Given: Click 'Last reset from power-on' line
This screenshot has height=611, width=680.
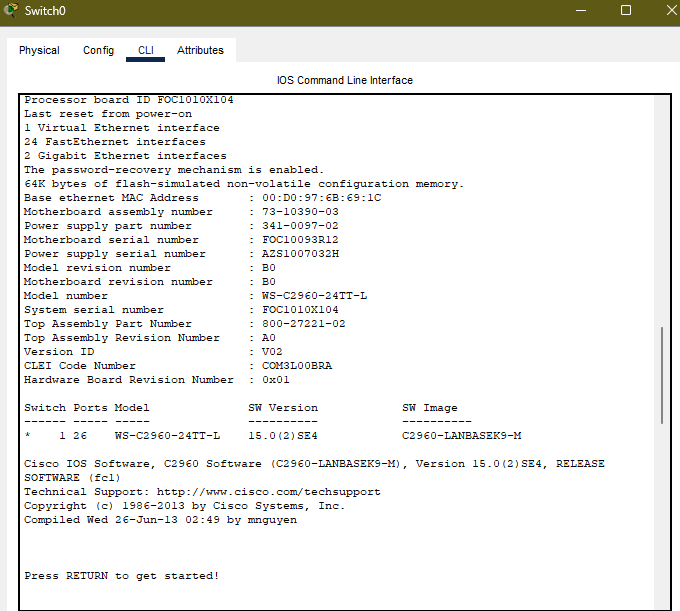Looking at the screenshot, I should coord(108,114).
